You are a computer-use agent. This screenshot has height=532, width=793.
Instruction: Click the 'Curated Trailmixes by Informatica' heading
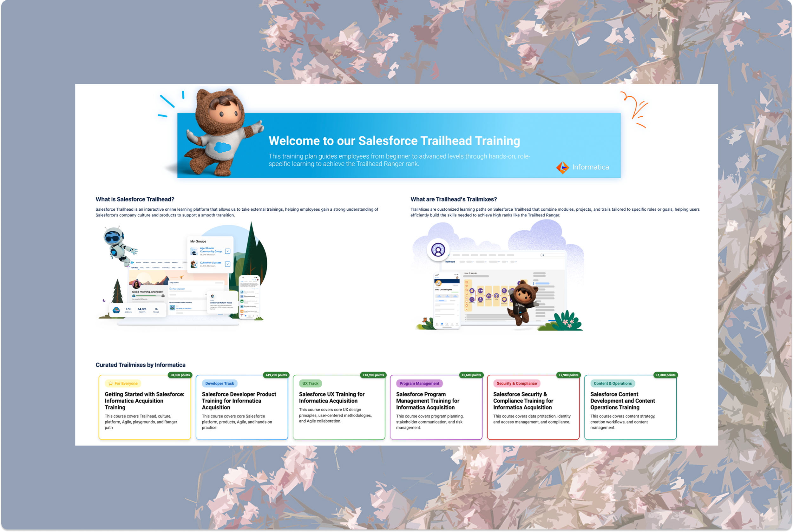[x=141, y=365]
